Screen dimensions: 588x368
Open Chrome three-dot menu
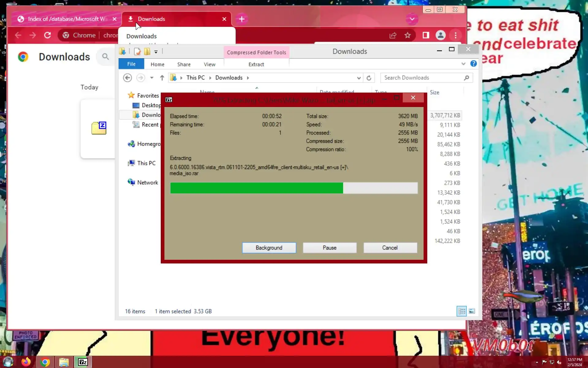(455, 35)
